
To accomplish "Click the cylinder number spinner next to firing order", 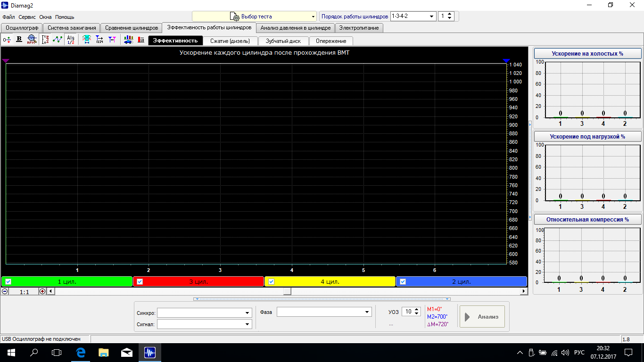I will pos(446,16).
